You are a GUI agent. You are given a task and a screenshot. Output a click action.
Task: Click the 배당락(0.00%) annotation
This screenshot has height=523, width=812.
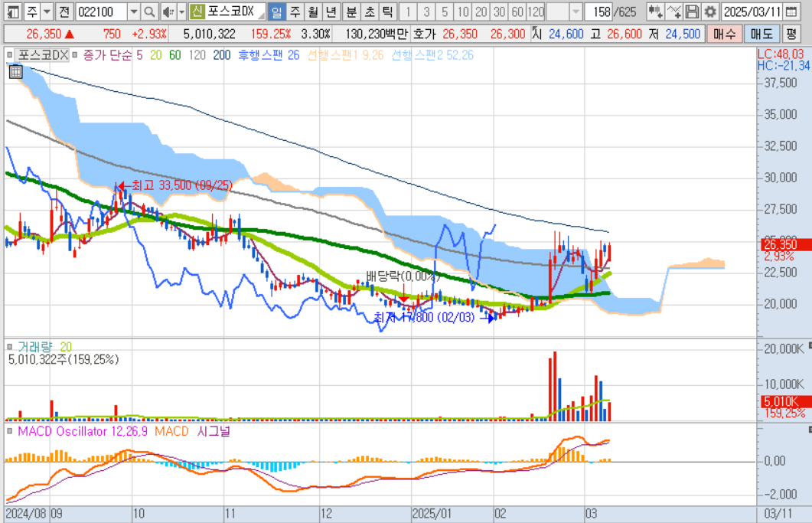(x=403, y=276)
